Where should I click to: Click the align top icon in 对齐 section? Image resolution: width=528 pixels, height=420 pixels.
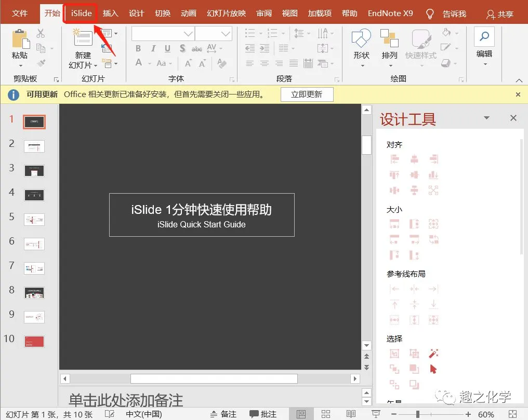pos(394,174)
